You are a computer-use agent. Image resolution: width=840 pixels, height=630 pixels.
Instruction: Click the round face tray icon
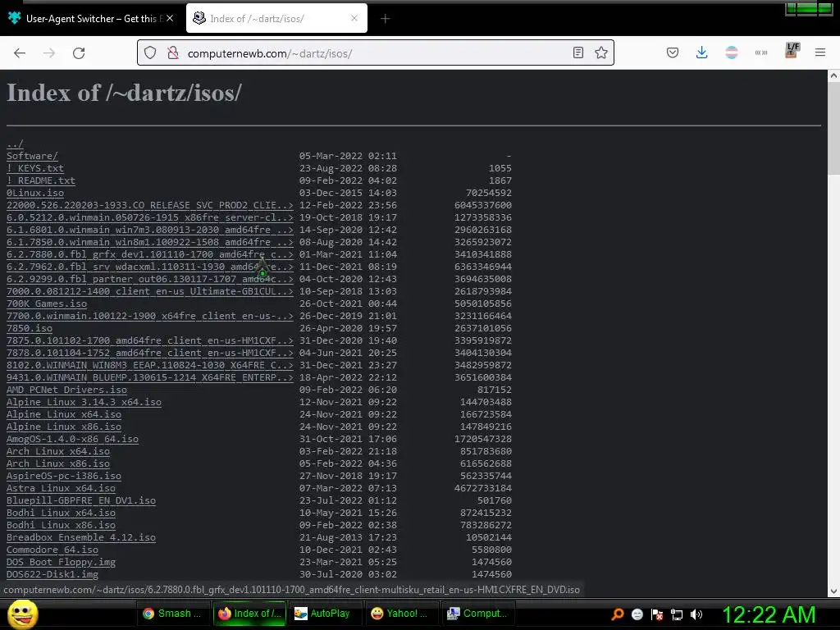[637, 614]
